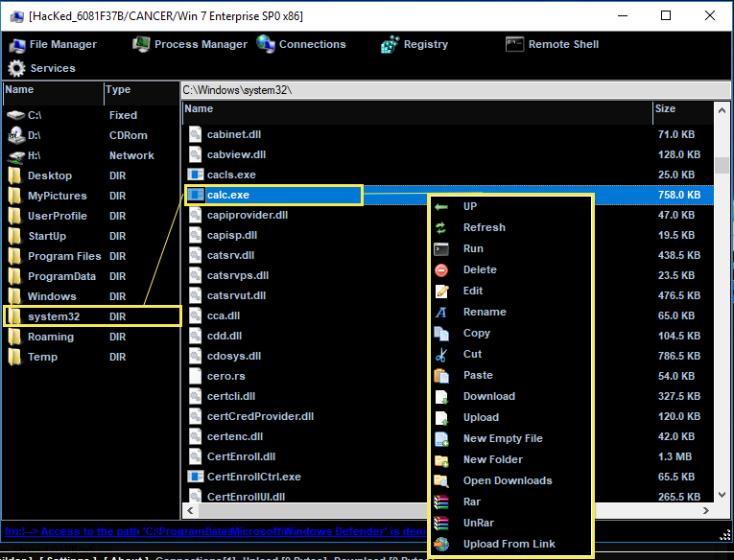
Task: Select the C:\ fixed drive
Action: coord(92,115)
